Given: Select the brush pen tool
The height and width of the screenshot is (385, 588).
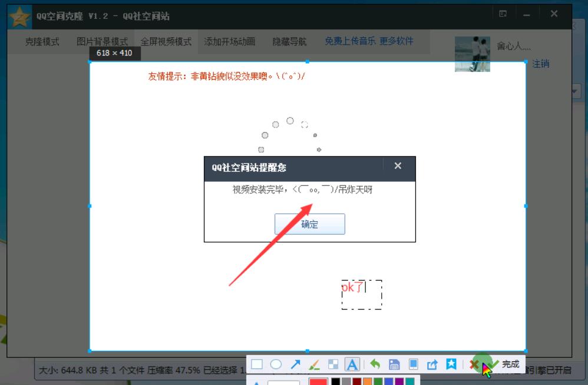Looking at the screenshot, I should (x=314, y=364).
